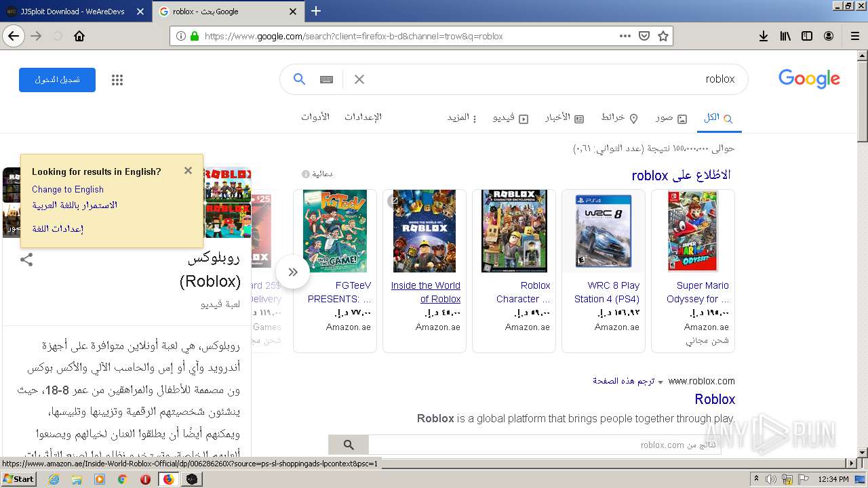Open Firefox account icon
The height and width of the screenshot is (488, 868).
(829, 36)
